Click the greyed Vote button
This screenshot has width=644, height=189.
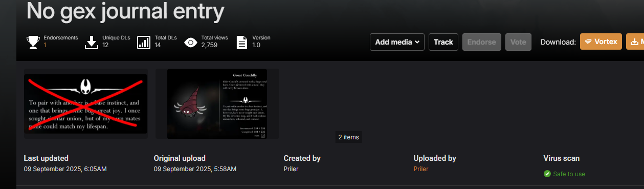[518, 42]
